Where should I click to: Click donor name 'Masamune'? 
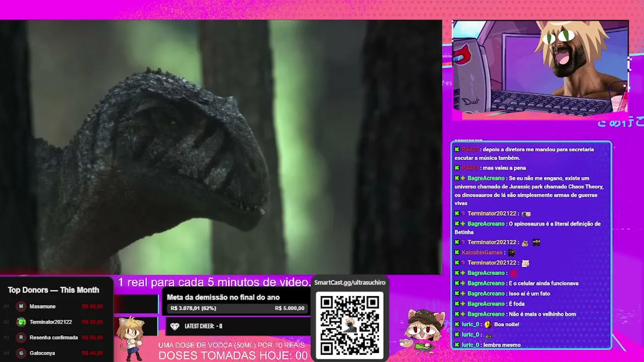(42, 306)
